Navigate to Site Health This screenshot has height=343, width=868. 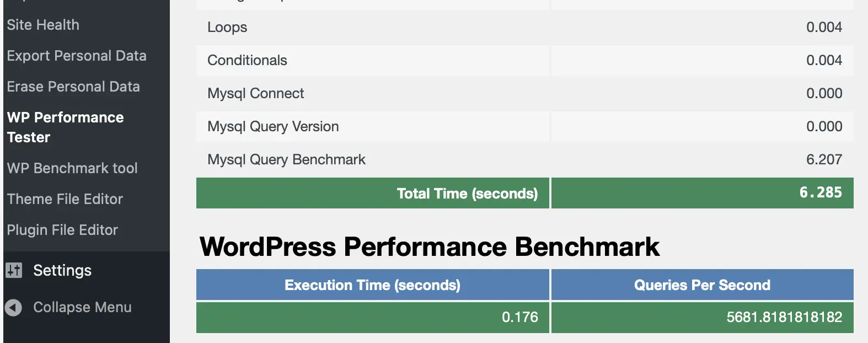click(x=42, y=25)
